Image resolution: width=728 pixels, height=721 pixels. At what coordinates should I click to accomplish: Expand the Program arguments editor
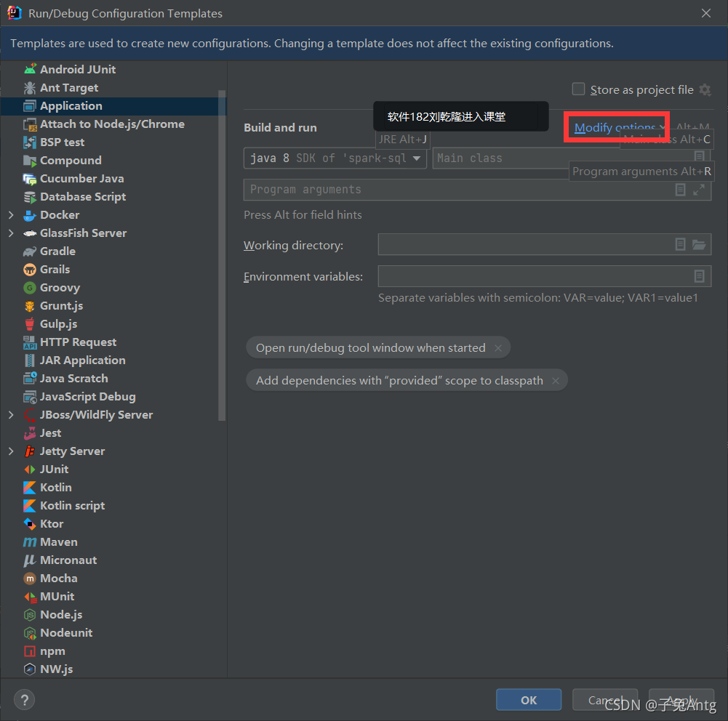699,190
